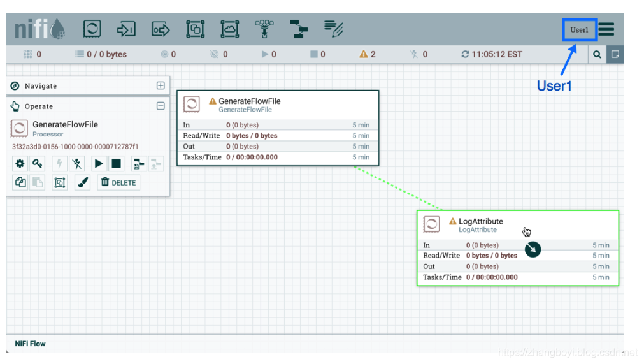Screen dimensions: 644x364
Task: Open access policies key icon
Action: (38, 163)
